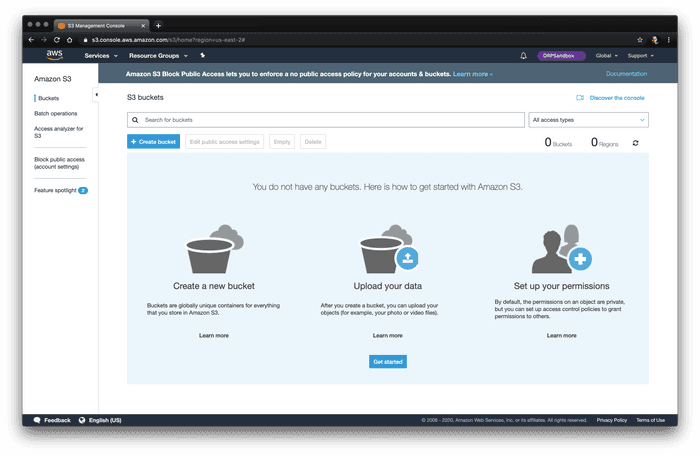Open Batch operations in the sidebar
700x456 pixels.
pos(56,114)
